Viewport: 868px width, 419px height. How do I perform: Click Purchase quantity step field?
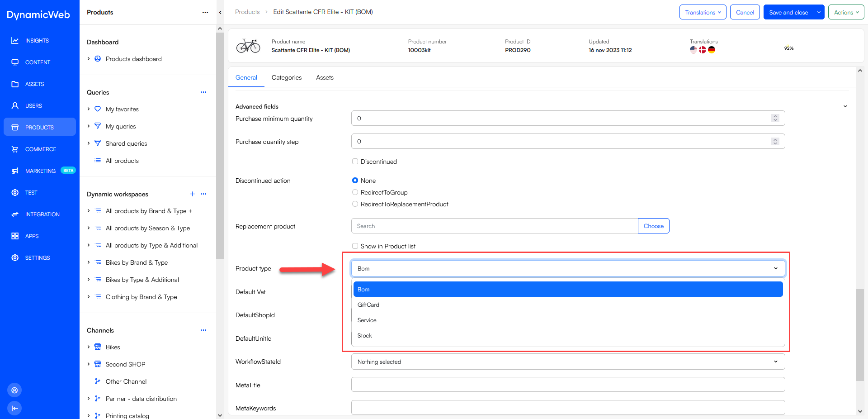tap(568, 141)
